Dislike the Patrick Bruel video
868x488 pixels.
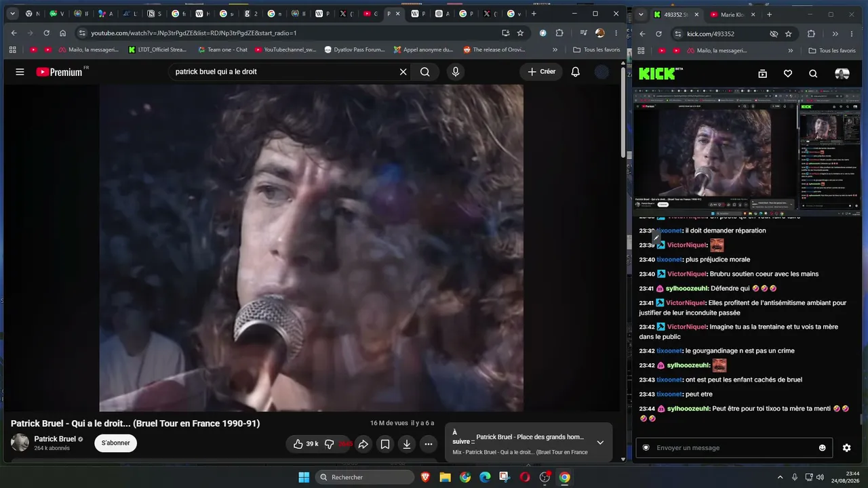click(x=330, y=444)
